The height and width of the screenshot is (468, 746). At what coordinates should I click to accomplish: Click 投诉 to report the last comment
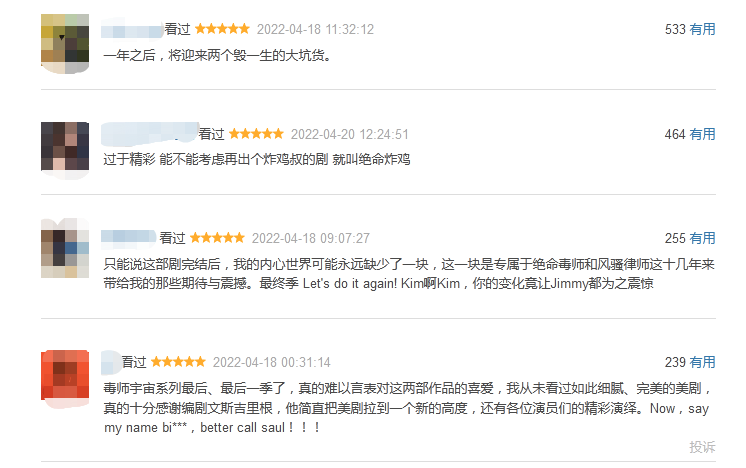[x=702, y=447]
